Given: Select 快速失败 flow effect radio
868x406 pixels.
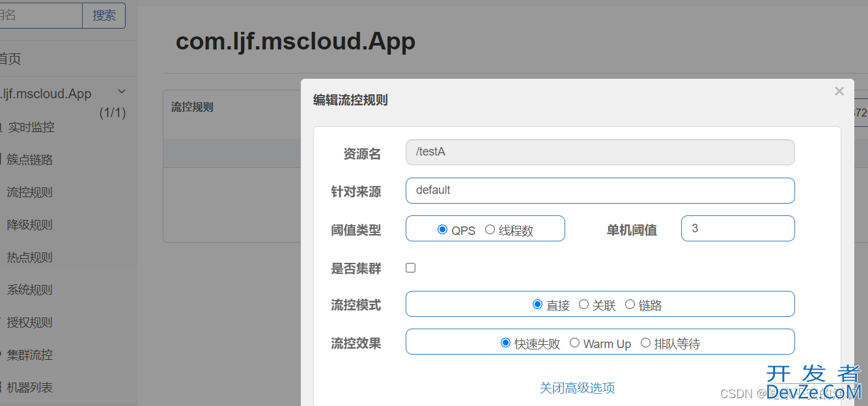Looking at the screenshot, I should [505, 343].
